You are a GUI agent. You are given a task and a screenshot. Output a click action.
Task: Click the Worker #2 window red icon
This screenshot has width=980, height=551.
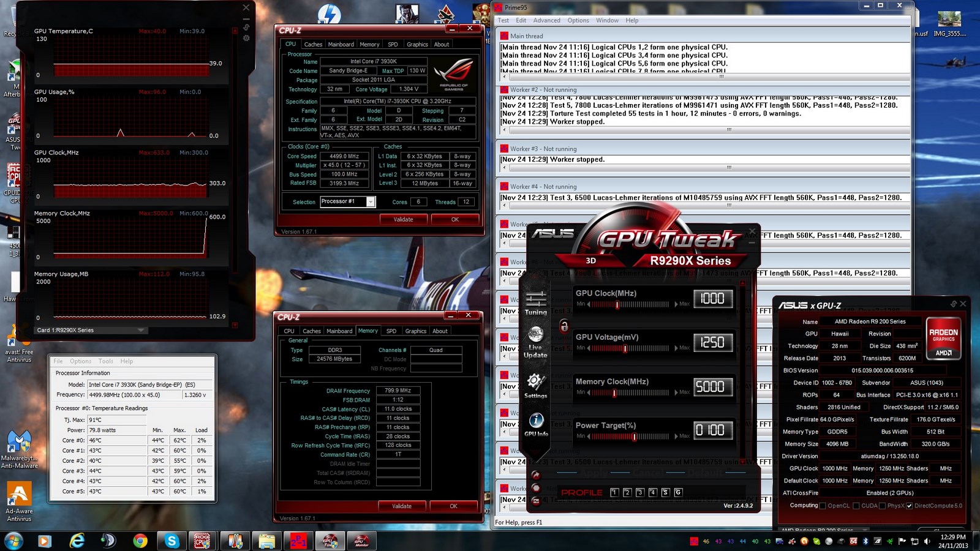tap(505, 89)
